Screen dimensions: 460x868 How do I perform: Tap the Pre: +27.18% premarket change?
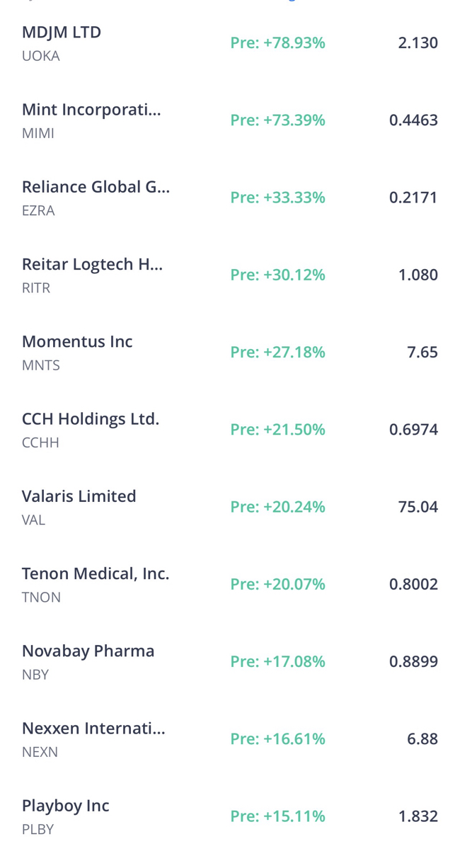coord(277,352)
